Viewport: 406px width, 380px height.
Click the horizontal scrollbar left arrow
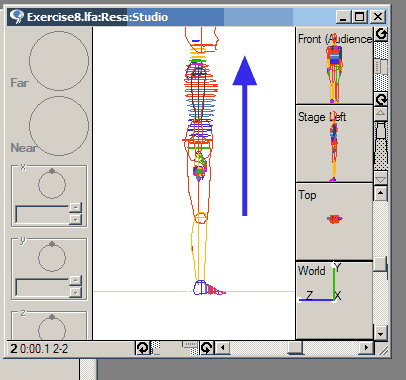[x=222, y=348]
